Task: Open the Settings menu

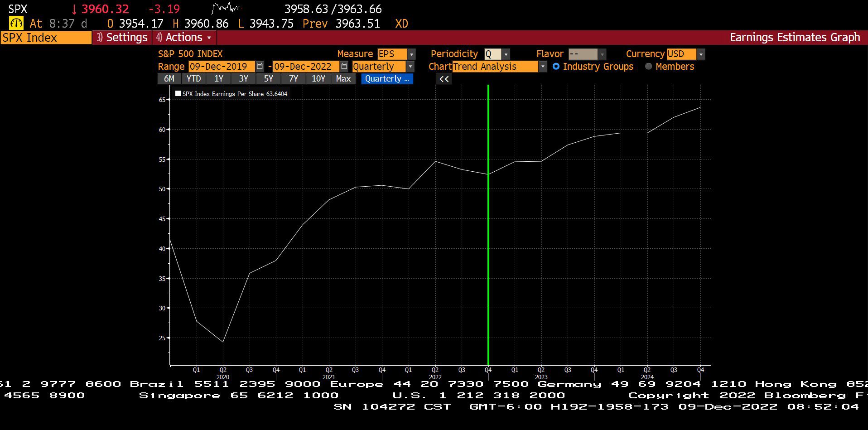Action: (122, 38)
